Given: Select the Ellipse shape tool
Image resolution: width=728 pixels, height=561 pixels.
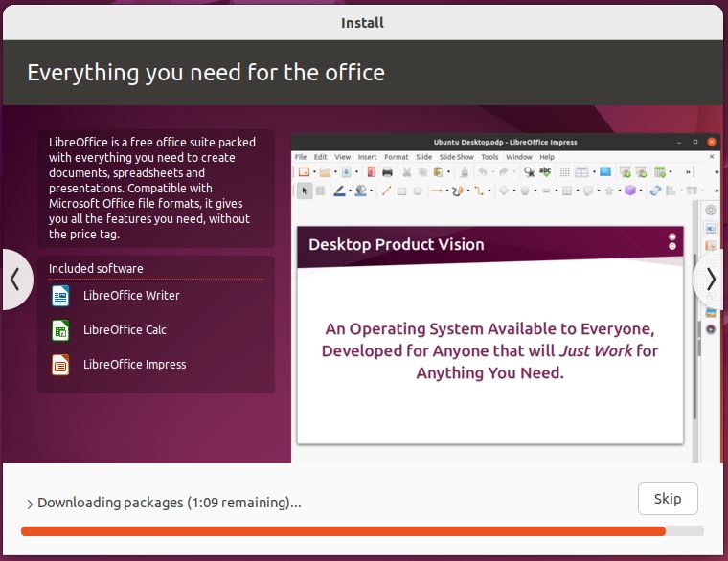Looking at the screenshot, I should (x=418, y=191).
